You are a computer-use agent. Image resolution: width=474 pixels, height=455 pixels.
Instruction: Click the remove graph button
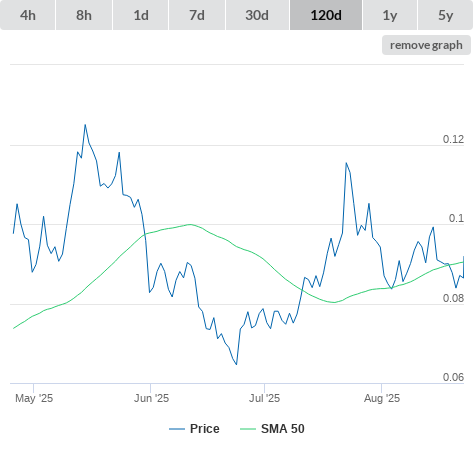(x=426, y=45)
